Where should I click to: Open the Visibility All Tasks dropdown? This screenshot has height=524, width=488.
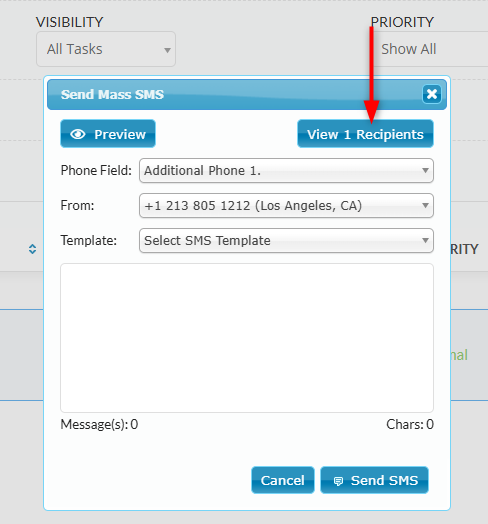pos(106,49)
